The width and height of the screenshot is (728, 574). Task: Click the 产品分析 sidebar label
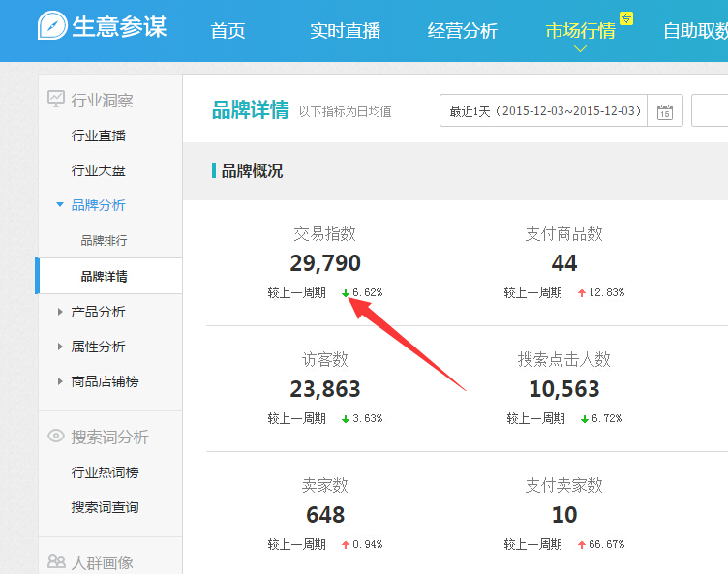tap(99, 312)
